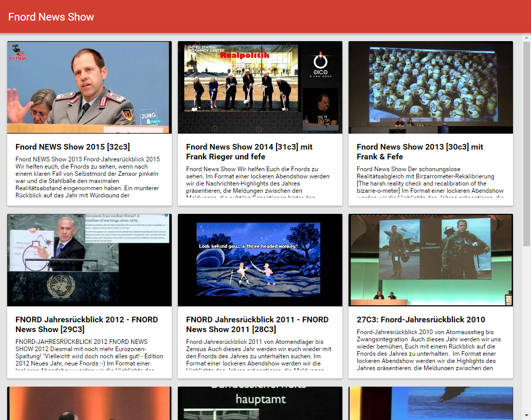531x420 pixels.
Task: Click the vertical scrollbar thumb
Action: tap(526, 144)
